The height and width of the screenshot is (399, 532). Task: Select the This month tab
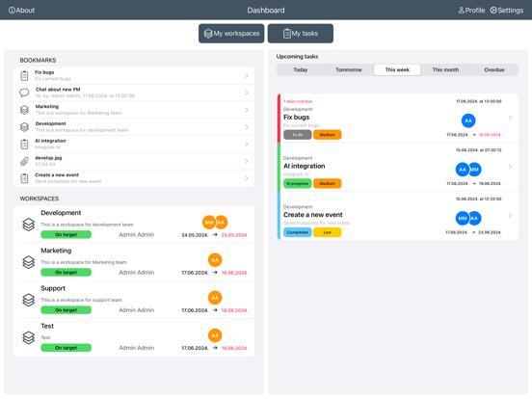pyautogui.click(x=445, y=70)
